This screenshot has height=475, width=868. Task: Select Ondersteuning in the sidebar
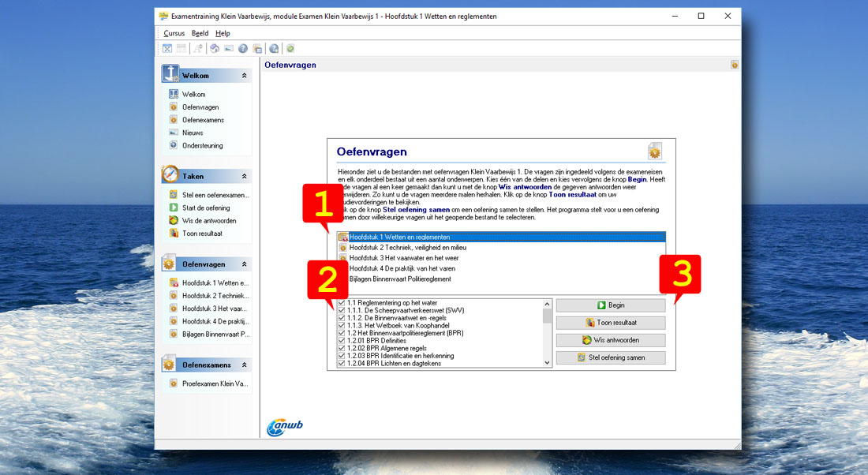[x=202, y=145]
